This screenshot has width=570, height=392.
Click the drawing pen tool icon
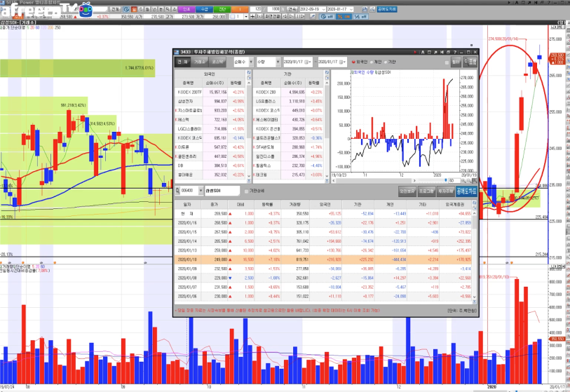pyautogui.click(x=312, y=16)
